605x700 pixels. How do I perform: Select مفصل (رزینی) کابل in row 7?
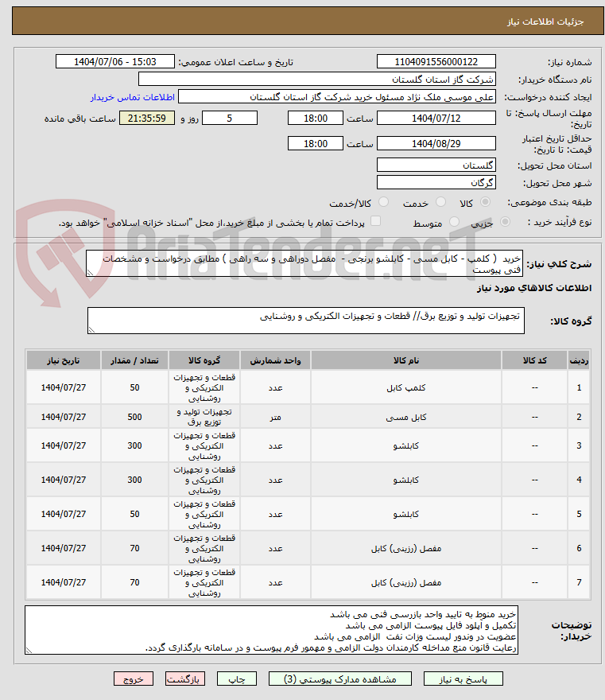pos(406,582)
